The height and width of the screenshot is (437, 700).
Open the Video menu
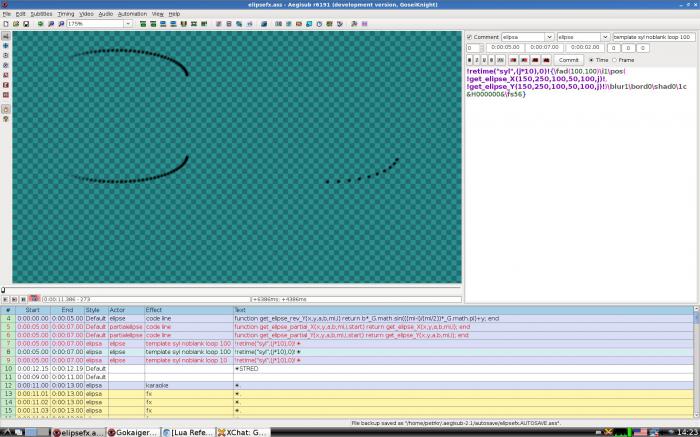click(86, 14)
